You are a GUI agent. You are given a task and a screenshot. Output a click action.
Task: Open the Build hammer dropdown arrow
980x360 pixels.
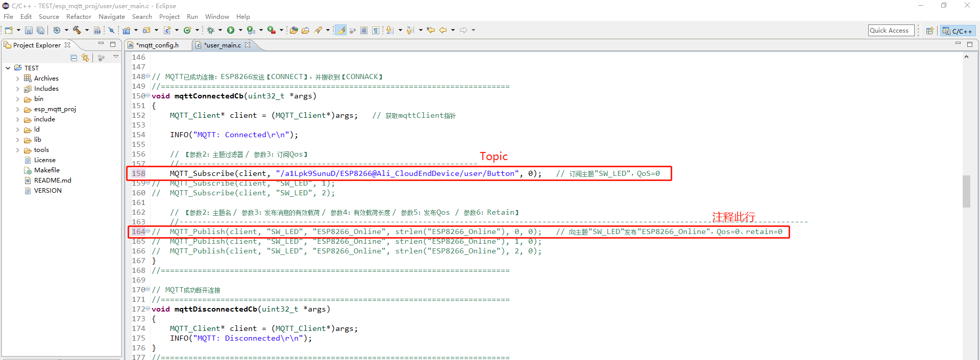(x=87, y=30)
